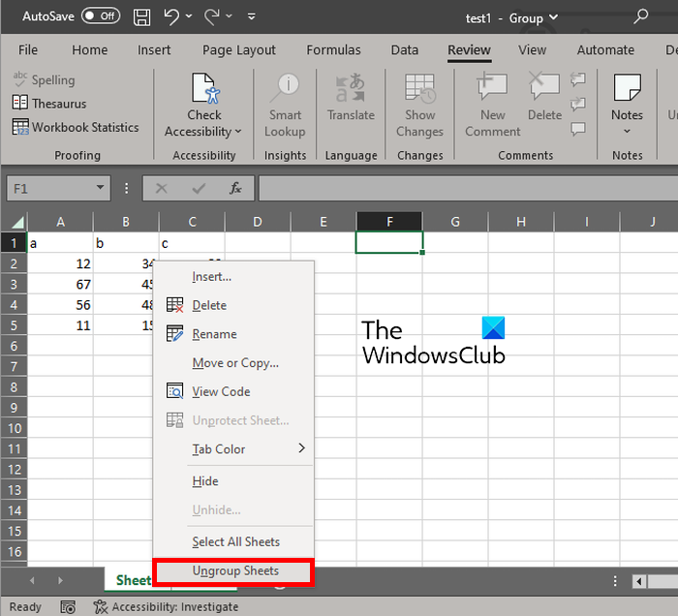Open the Formulas tab
678x616 pixels.
[x=333, y=50]
